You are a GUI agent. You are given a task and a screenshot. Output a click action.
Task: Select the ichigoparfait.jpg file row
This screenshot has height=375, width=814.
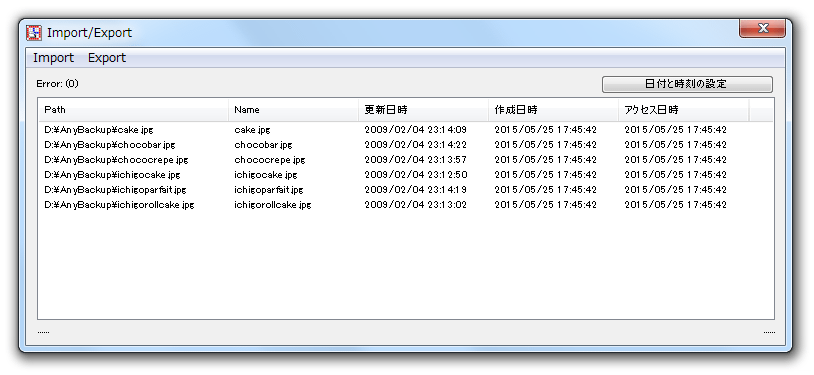click(x=405, y=190)
